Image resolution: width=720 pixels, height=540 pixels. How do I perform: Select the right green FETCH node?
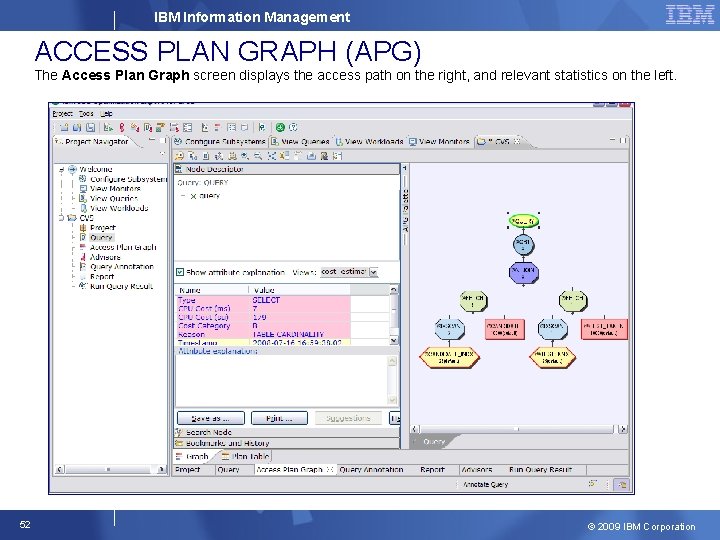(573, 301)
